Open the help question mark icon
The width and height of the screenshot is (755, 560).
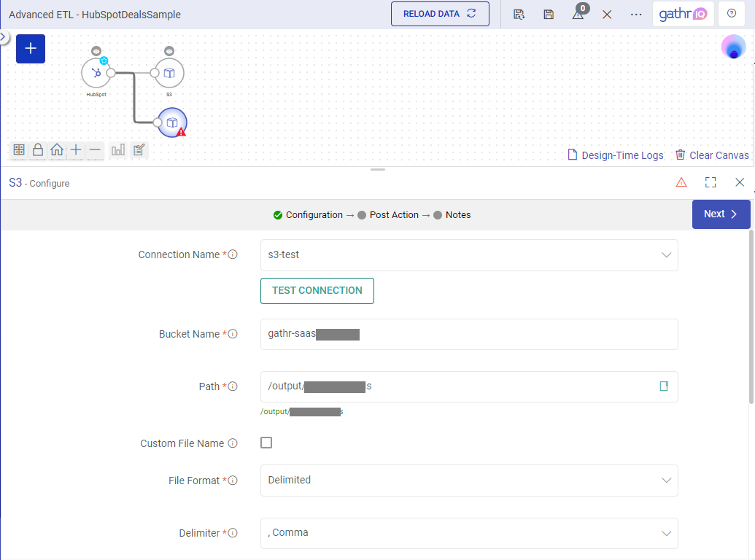pos(732,14)
